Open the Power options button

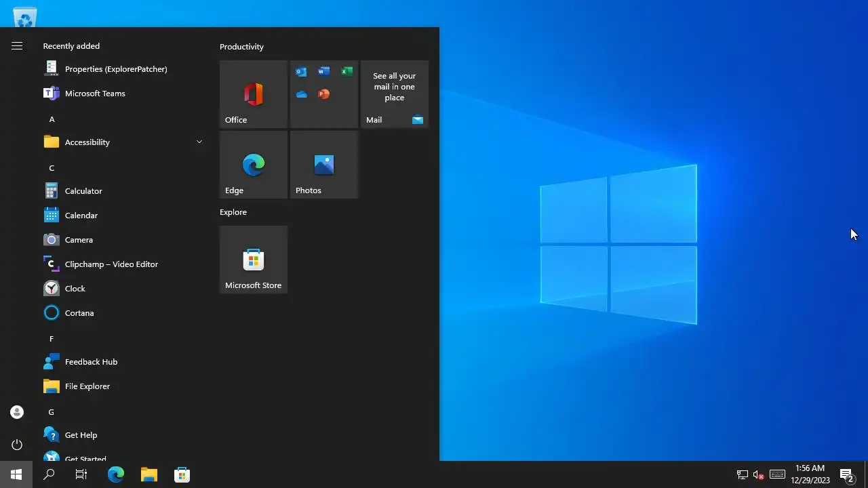tap(17, 445)
